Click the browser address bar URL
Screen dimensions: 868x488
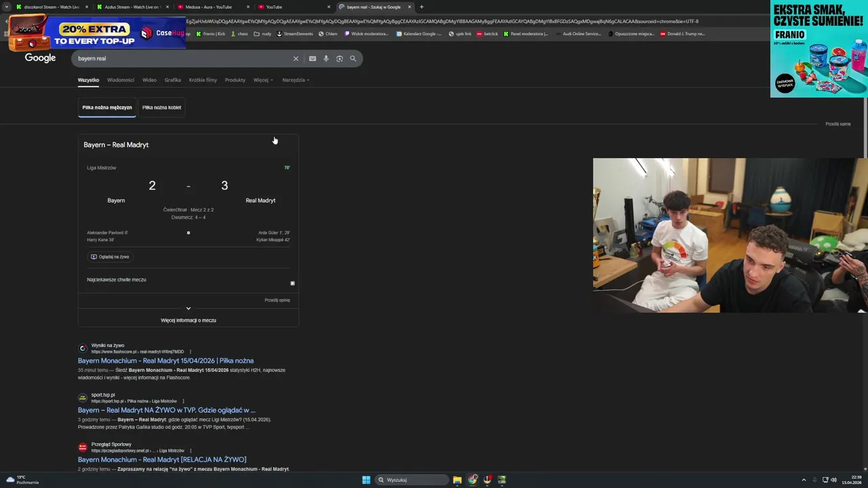pos(441,21)
